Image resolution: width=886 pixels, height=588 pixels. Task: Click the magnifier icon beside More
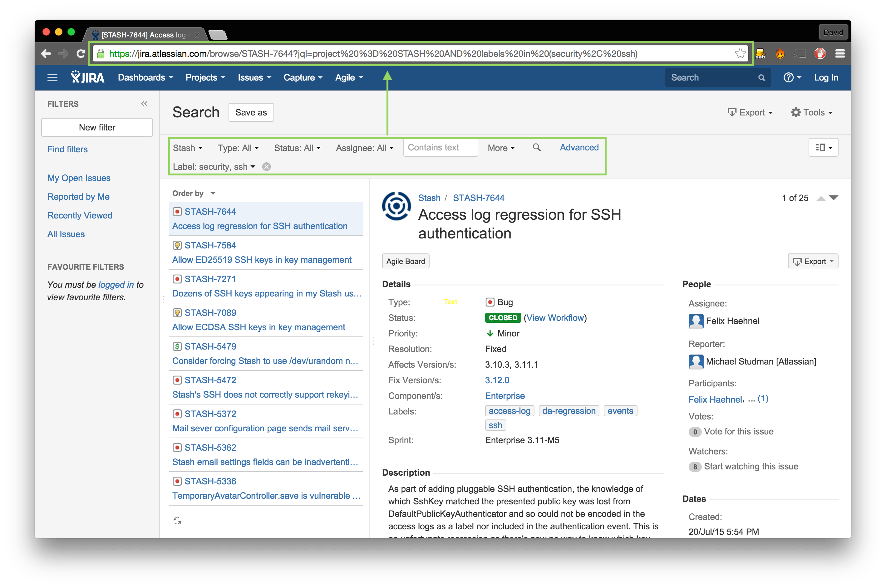537,148
